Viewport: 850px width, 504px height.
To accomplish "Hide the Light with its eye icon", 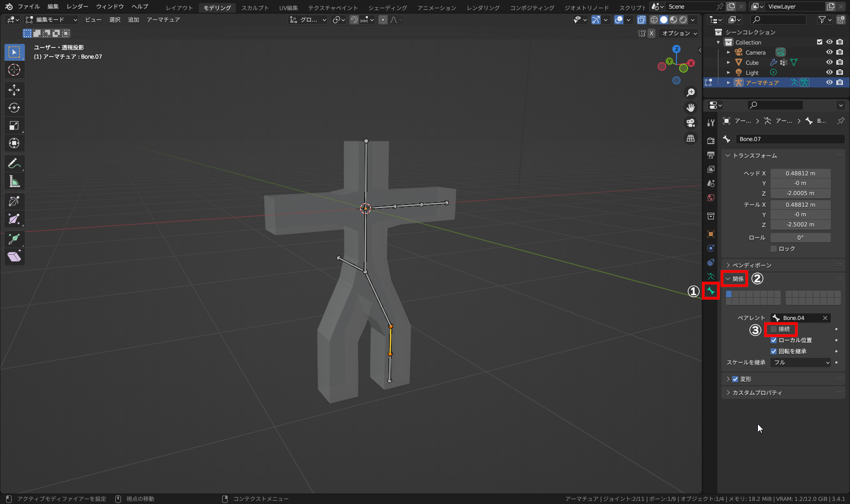I will pos(829,73).
